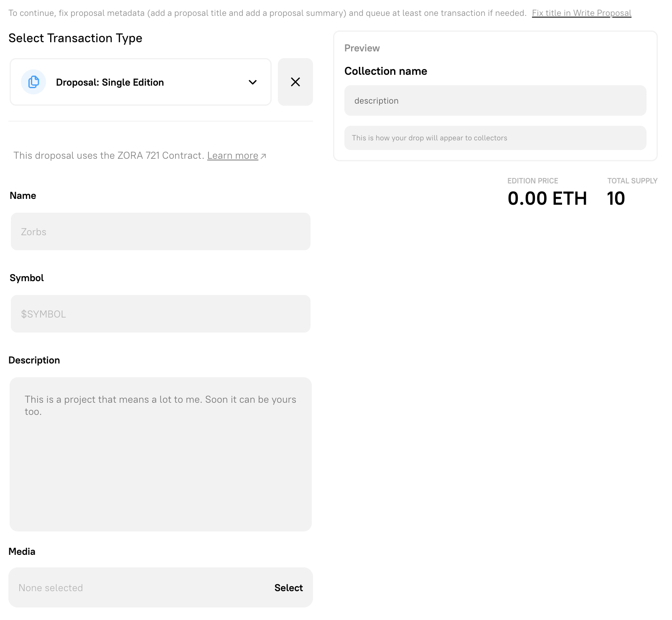Click the collector appearance hint text
The image size is (672, 620).
click(429, 137)
